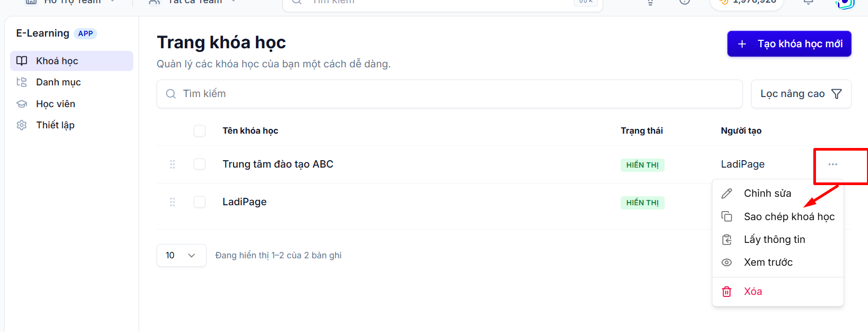
Task: Check the box for Trung tâm đào tạo ABC
Action: click(200, 164)
